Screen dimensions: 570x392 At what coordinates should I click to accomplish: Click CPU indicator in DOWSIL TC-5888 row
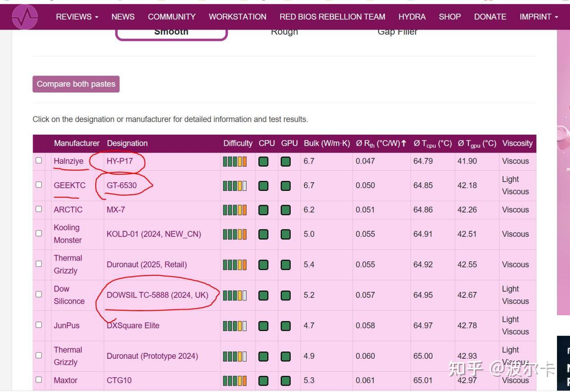(x=264, y=295)
